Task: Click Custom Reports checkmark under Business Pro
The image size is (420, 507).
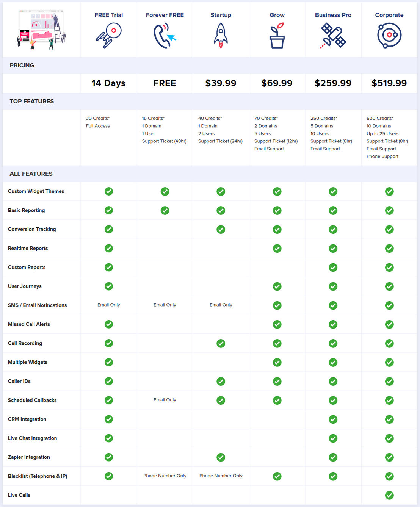Action: pyautogui.click(x=333, y=268)
